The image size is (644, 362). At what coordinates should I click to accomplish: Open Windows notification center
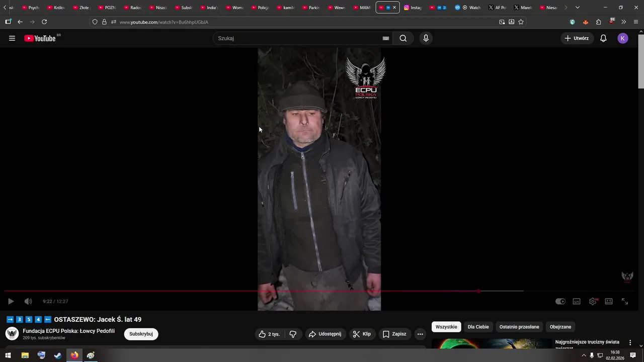[633, 355]
